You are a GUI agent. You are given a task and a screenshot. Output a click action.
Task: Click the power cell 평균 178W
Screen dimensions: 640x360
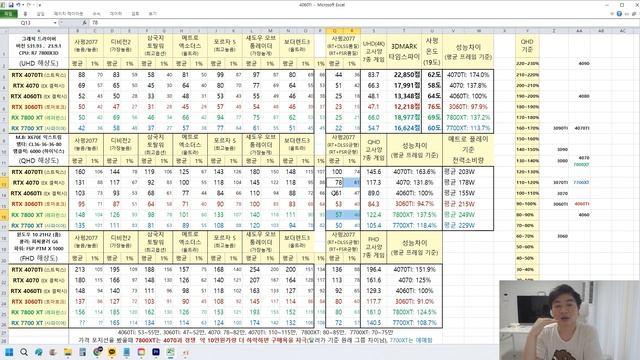point(468,182)
